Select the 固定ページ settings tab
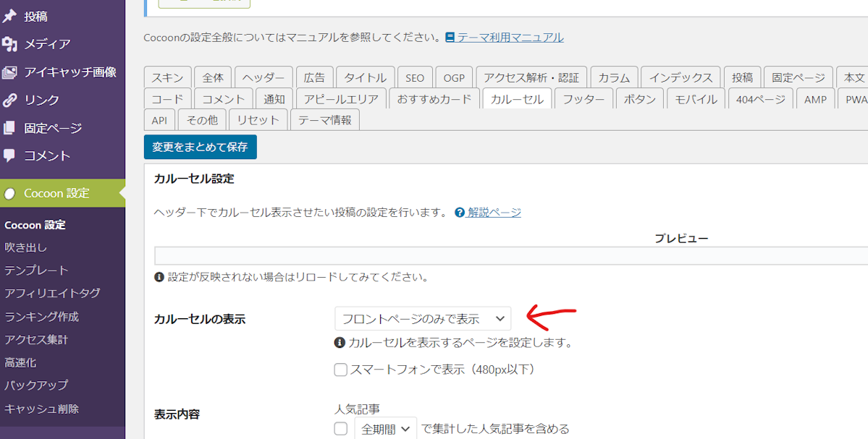 799,77
